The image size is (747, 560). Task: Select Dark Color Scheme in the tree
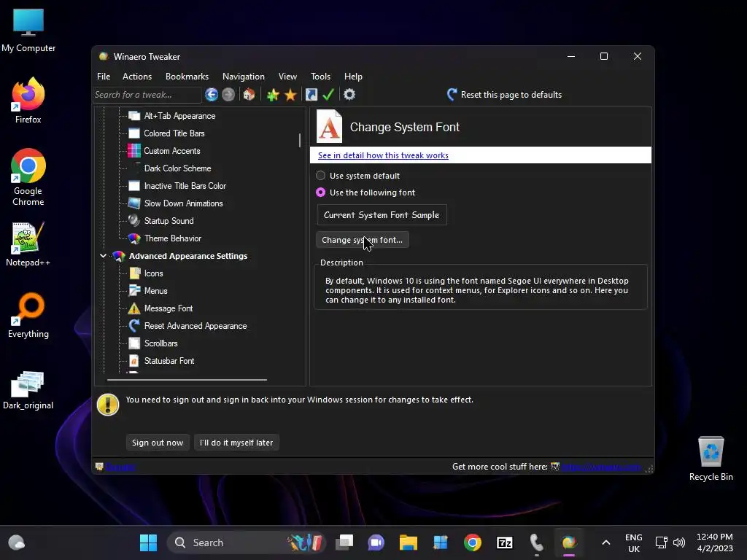click(x=178, y=168)
